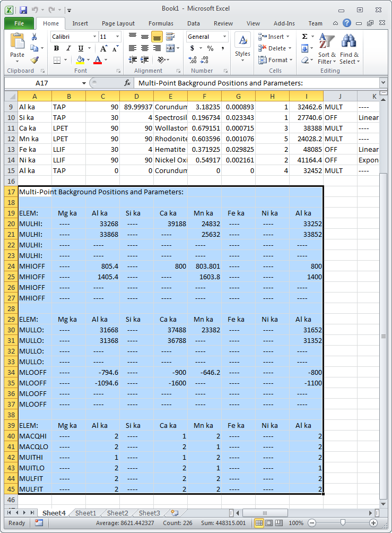Toggle Italic formatting
The width and height of the screenshot is (392, 533).
point(68,48)
